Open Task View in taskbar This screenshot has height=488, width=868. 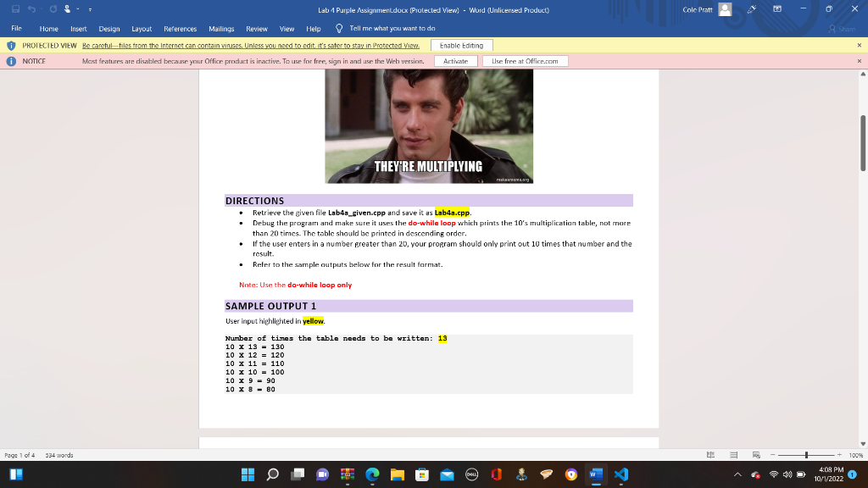click(298, 474)
